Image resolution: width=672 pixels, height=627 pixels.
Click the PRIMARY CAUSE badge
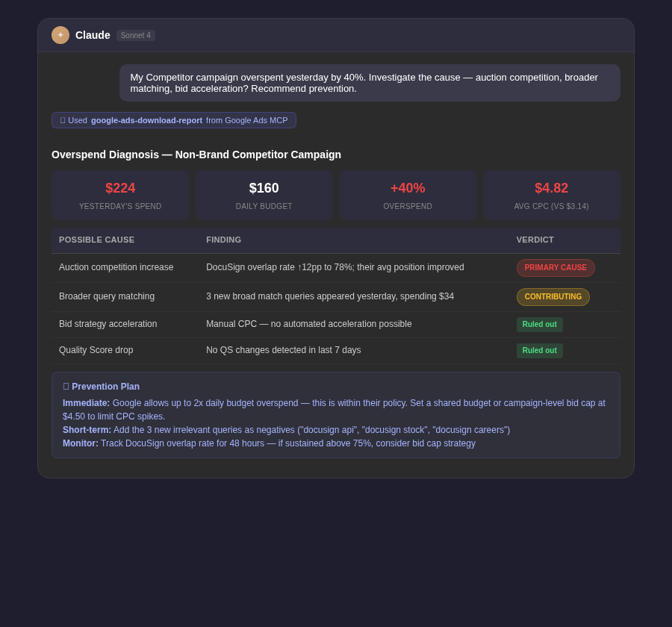556,268
